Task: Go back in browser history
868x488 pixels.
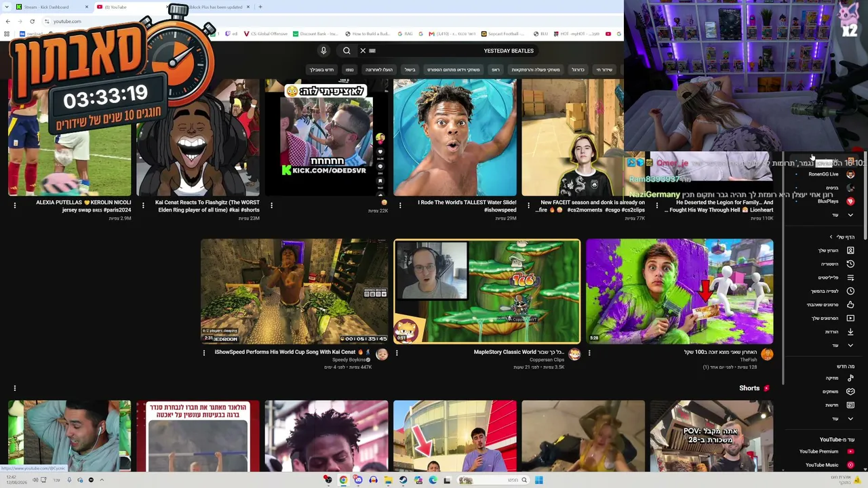Action: tap(7, 21)
